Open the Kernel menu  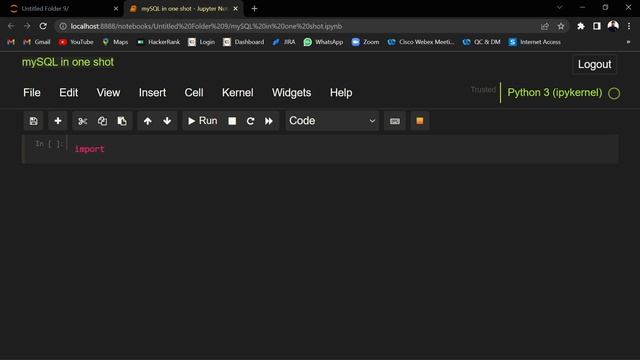(238, 93)
